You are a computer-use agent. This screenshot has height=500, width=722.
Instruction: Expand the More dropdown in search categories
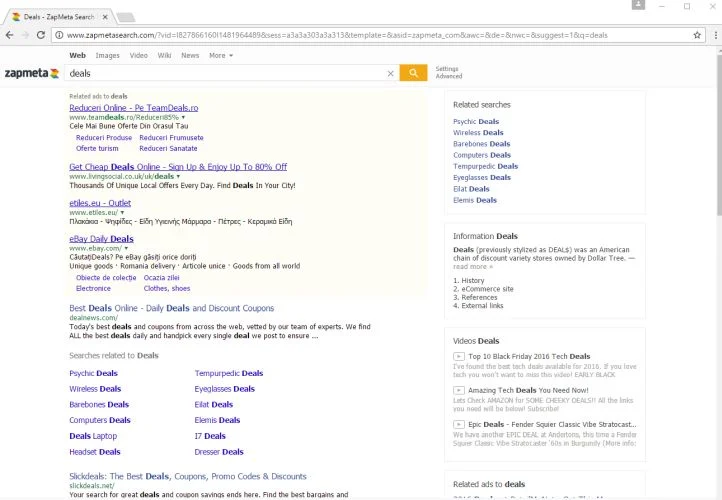click(221, 55)
